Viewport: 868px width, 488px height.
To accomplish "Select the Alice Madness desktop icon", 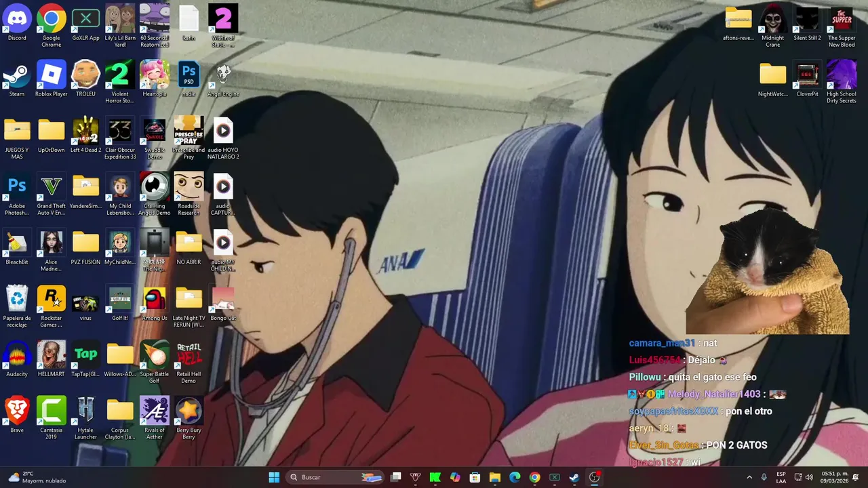I will [52, 251].
